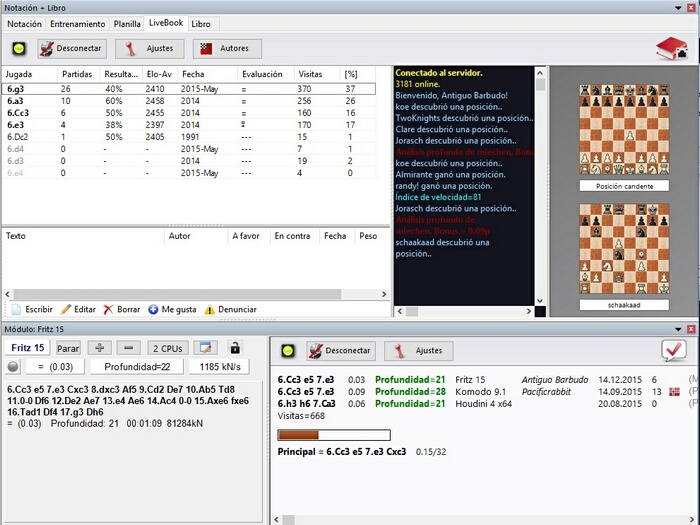The height and width of the screenshot is (525, 700).
Task: Select the move 6.Cc3 in the LiveBook table
Action: tap(189, 113)
